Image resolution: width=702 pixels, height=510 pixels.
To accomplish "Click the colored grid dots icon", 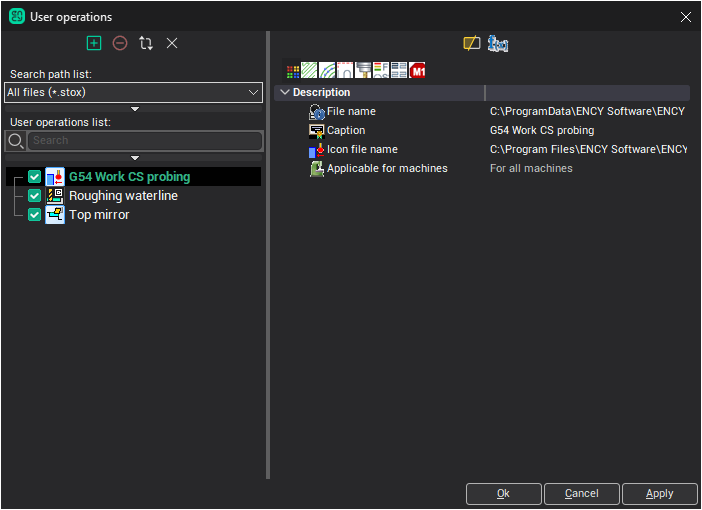I will click(x=293, y=71).
